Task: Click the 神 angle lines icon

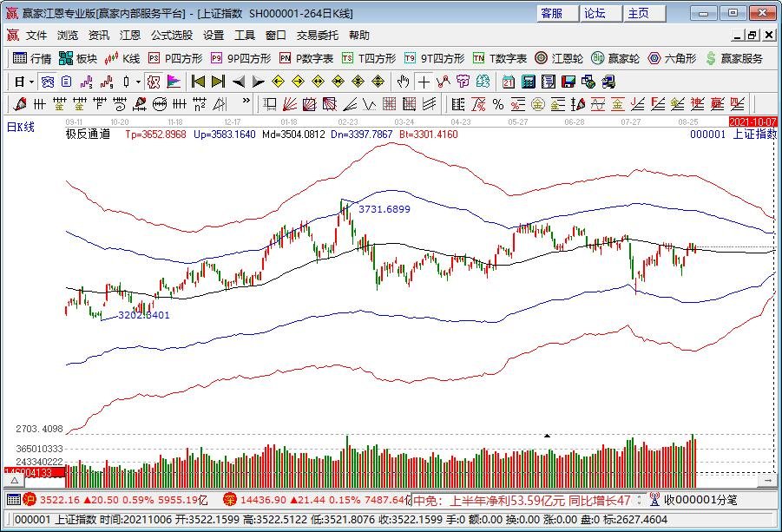Action: click(x=697, y=103)
